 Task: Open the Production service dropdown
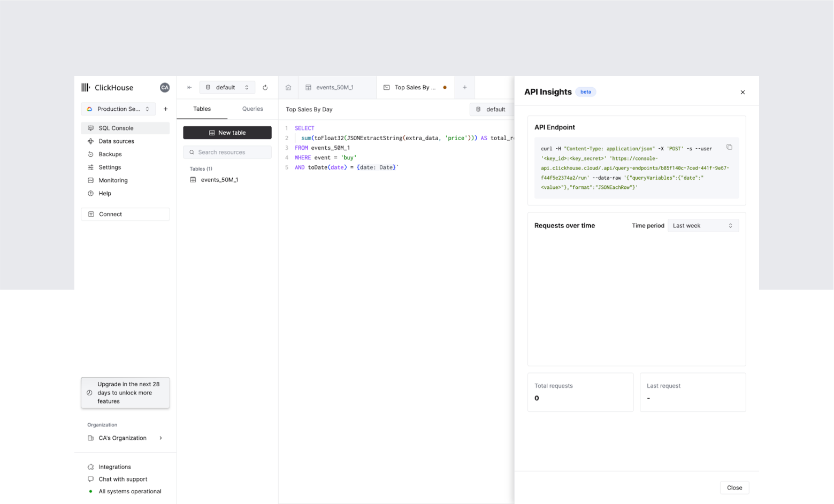pyautogui.click(x=118, y=109)
